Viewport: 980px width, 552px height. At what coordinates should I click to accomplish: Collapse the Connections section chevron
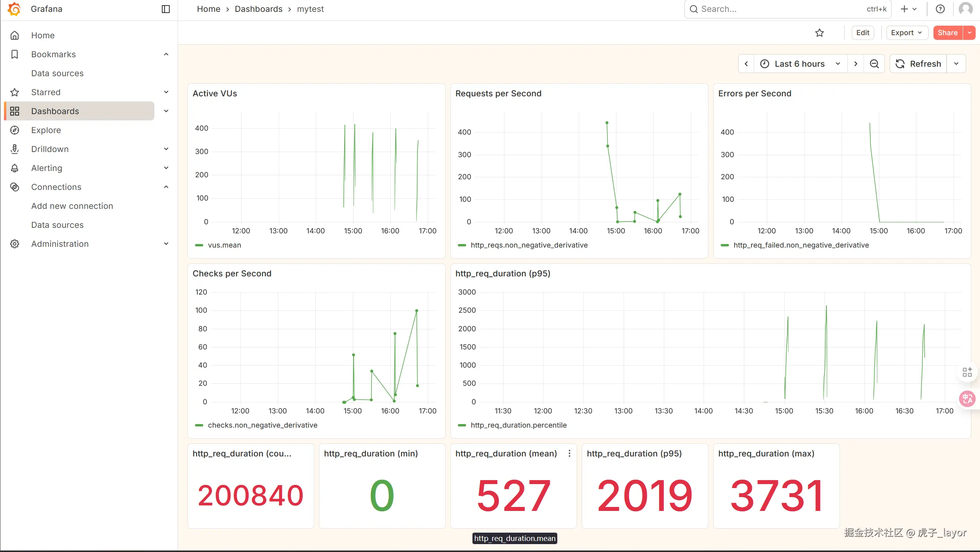[166, 187]
